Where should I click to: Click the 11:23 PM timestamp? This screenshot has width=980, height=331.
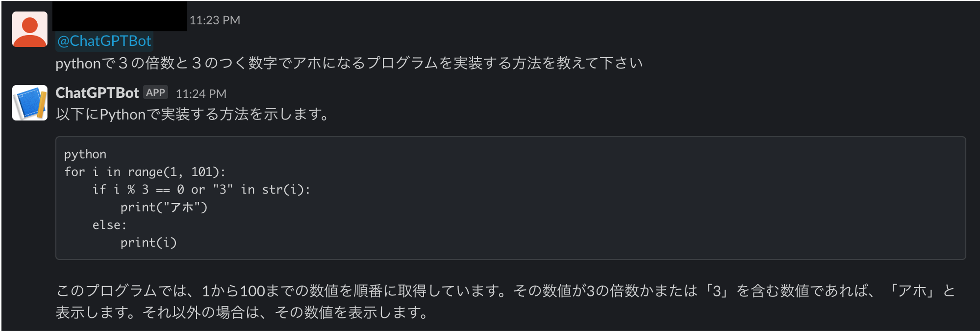(214, 20)
